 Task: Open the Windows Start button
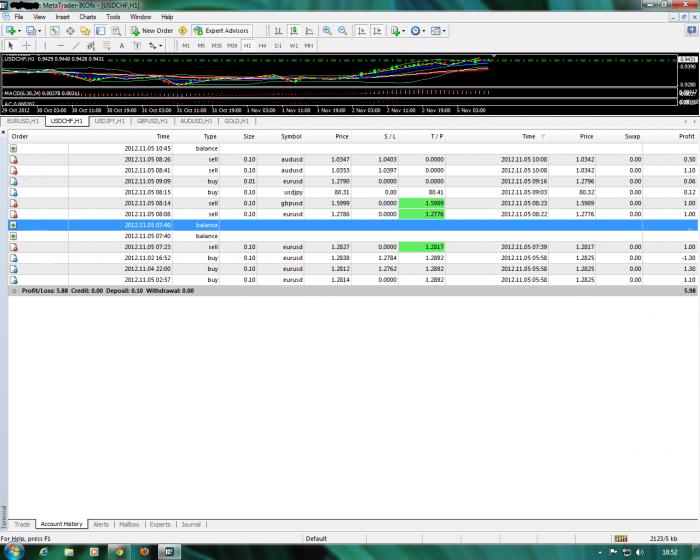tap(13, 552)
